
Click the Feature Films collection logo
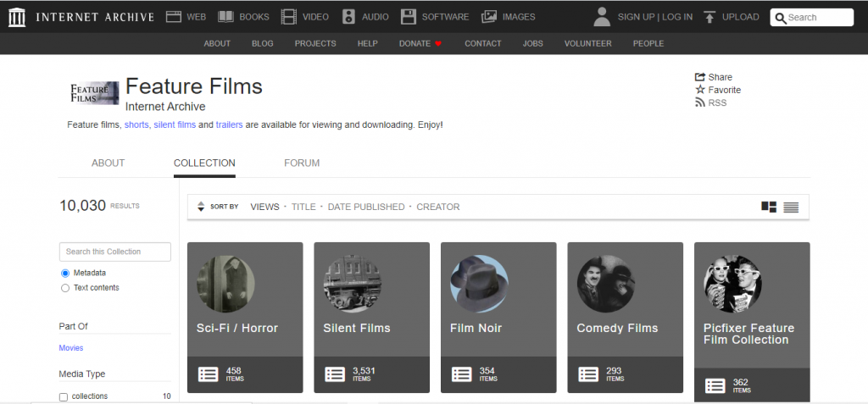95,93
